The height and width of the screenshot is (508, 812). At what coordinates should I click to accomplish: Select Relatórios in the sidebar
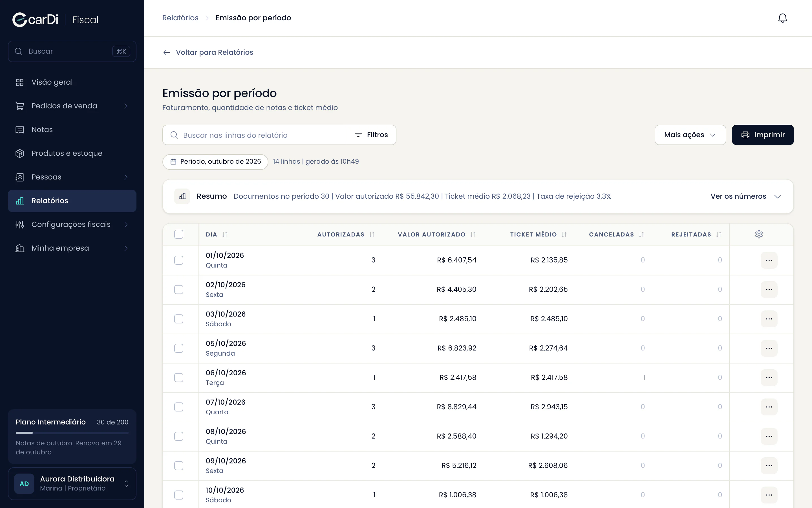coord(72,201)
